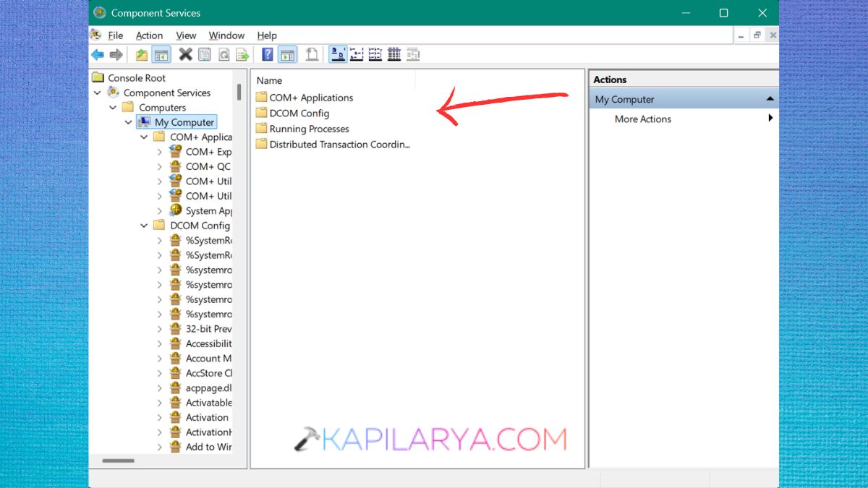Toggle Show/Hide Console Tree toolbar icon

click(x=161, y=55)
